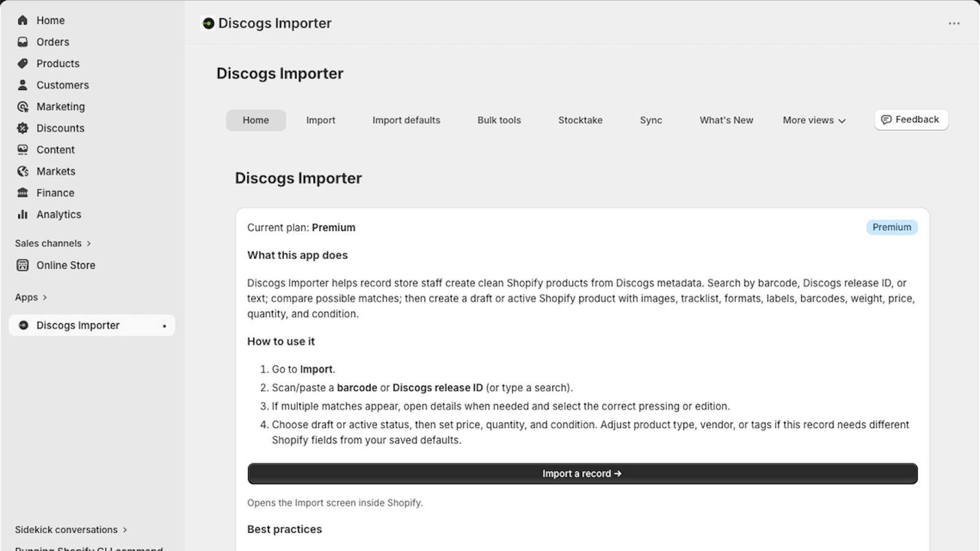Click the large Discogs Importer page heading
This screenshot has height=551, width=980.
(x=280, y=73)
